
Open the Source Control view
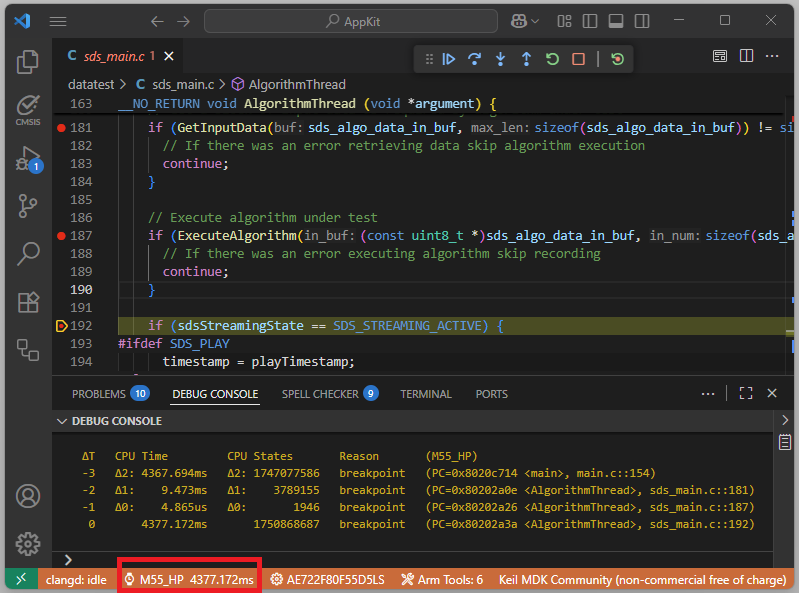pos(27,206)
